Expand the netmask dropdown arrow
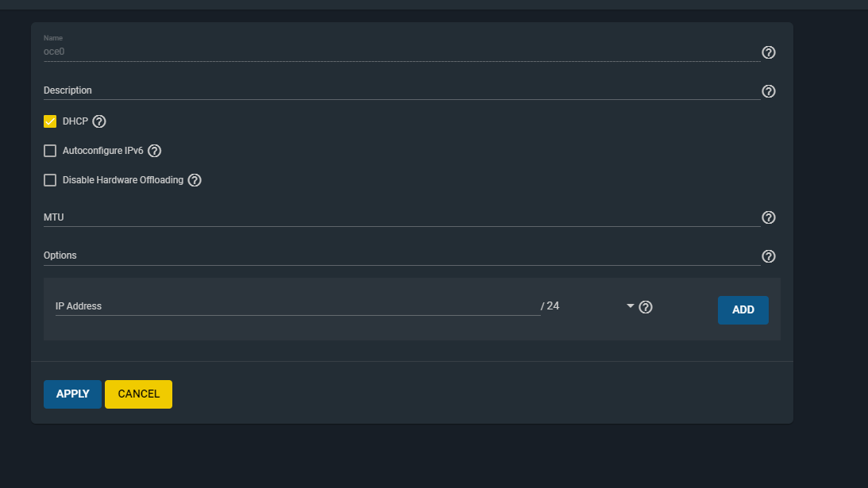The width and height of the screenshot is (868, 488). pos(631,305)
